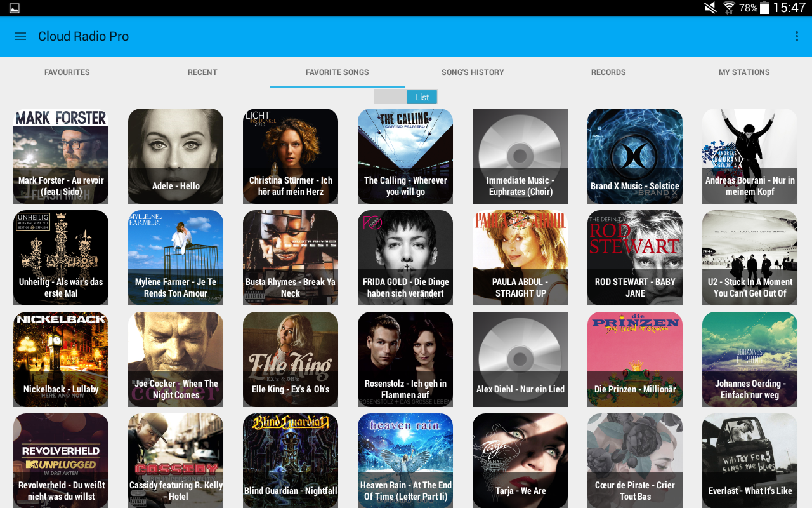Select Adele - Hello album cover
The height and width of the screenshot is (508, 812).
click(176, 156)
